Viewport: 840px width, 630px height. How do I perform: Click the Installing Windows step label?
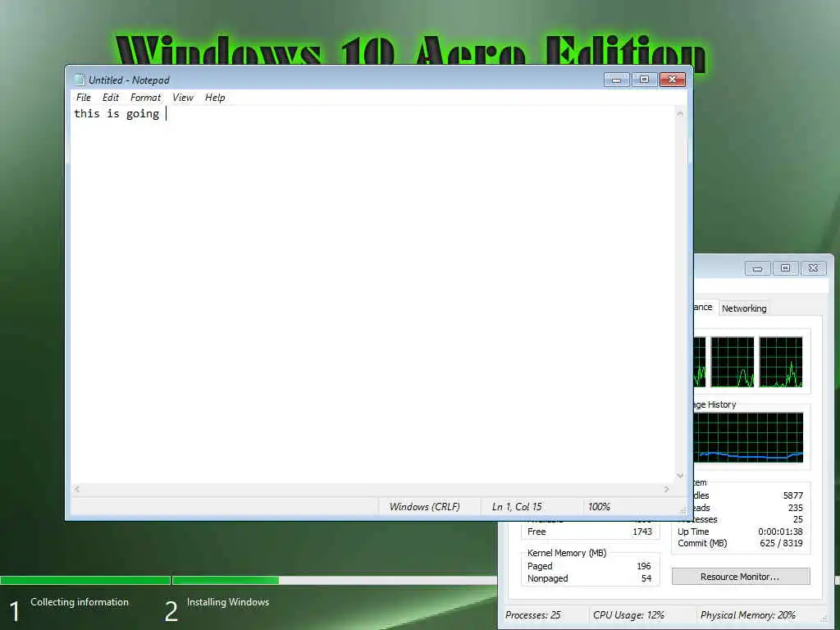tap(228, 601)
